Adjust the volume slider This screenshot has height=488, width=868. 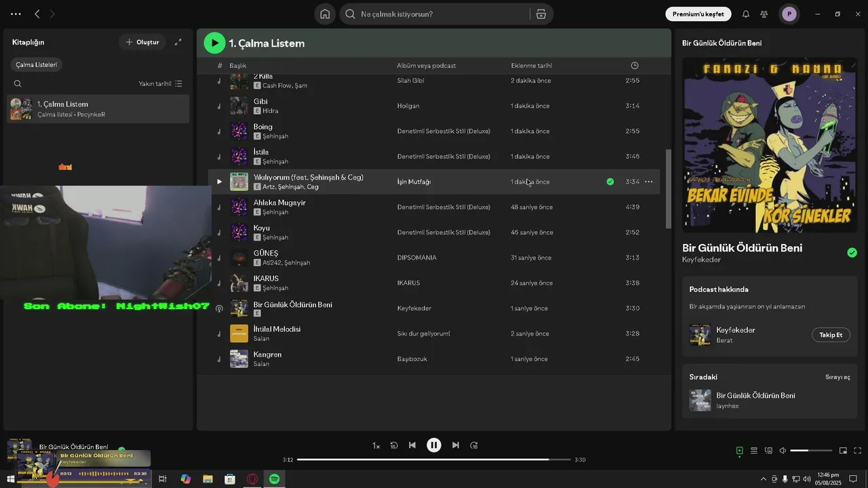(x=811, y=451)
